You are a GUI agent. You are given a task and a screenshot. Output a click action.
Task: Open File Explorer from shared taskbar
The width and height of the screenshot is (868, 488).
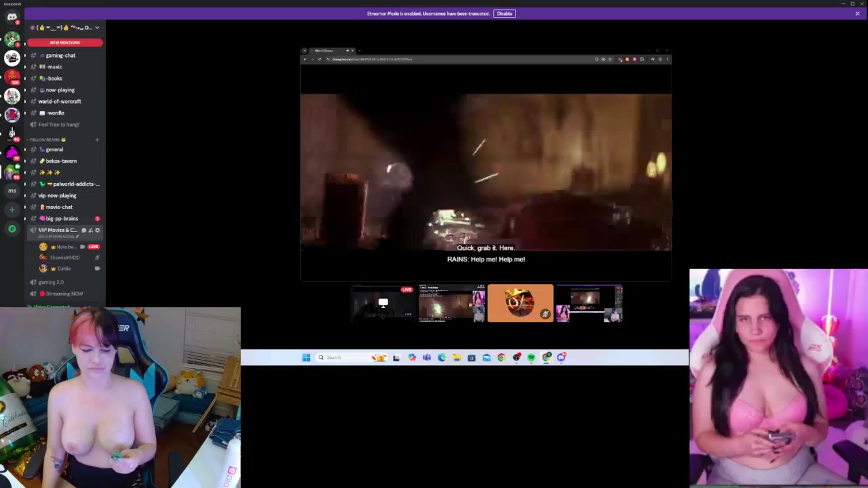(x=457, y=357)
